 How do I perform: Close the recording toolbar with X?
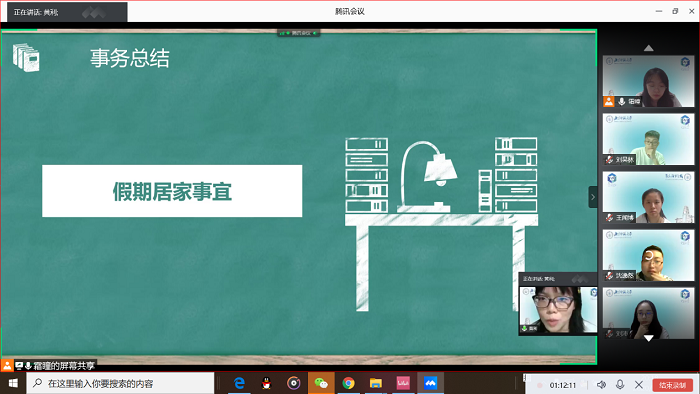pyautogui.click(x=639, y=385)
